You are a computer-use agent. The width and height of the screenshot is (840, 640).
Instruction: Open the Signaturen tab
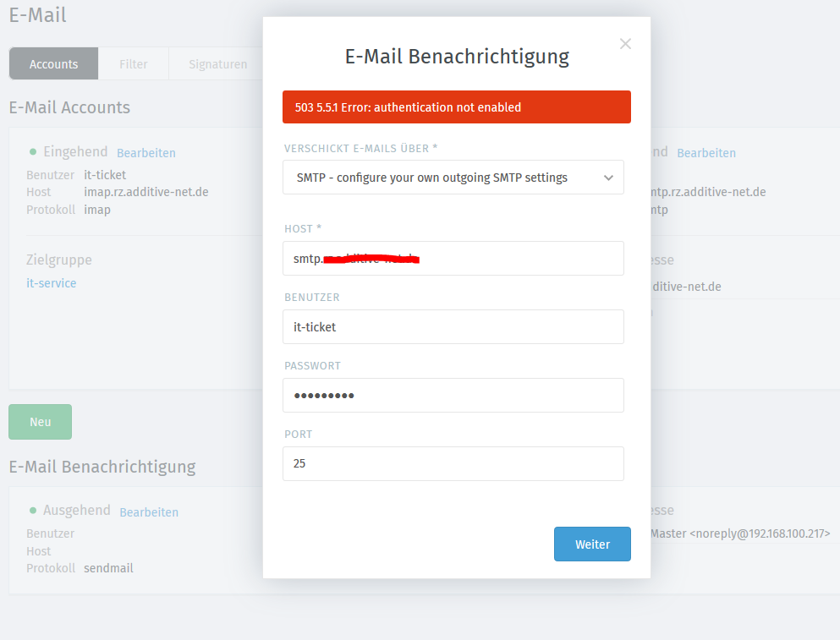pyautogui.click(x=217, y=63)
